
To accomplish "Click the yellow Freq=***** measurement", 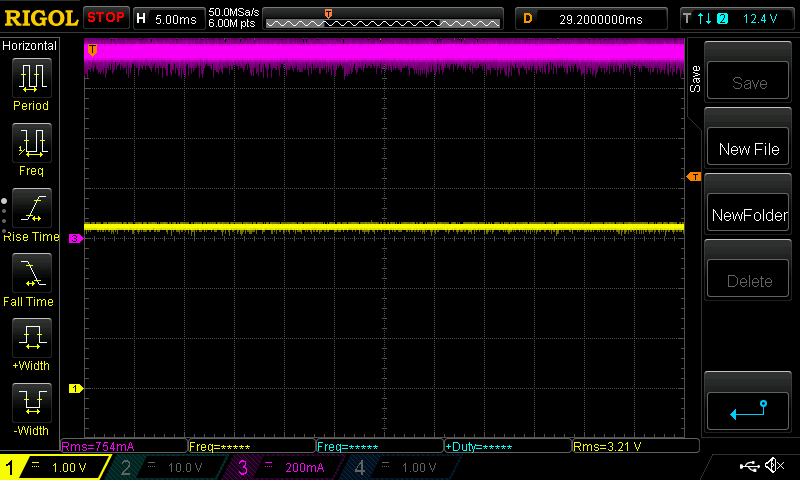I will tap(252, 446).
